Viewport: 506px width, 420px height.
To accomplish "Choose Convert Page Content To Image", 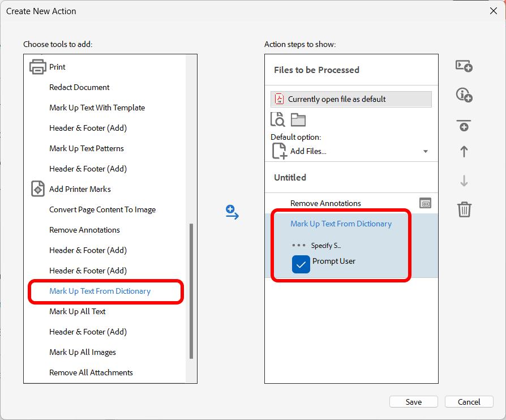I will 102,209.
